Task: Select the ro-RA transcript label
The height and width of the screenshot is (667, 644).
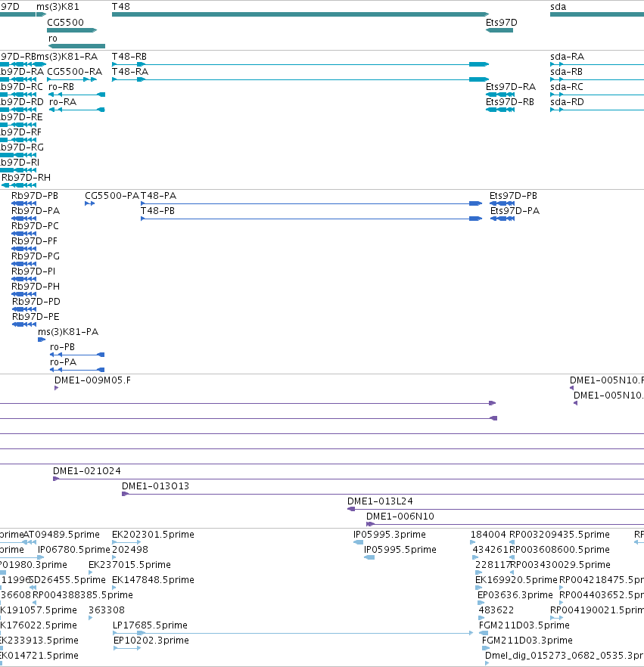Action: point(63,102)
